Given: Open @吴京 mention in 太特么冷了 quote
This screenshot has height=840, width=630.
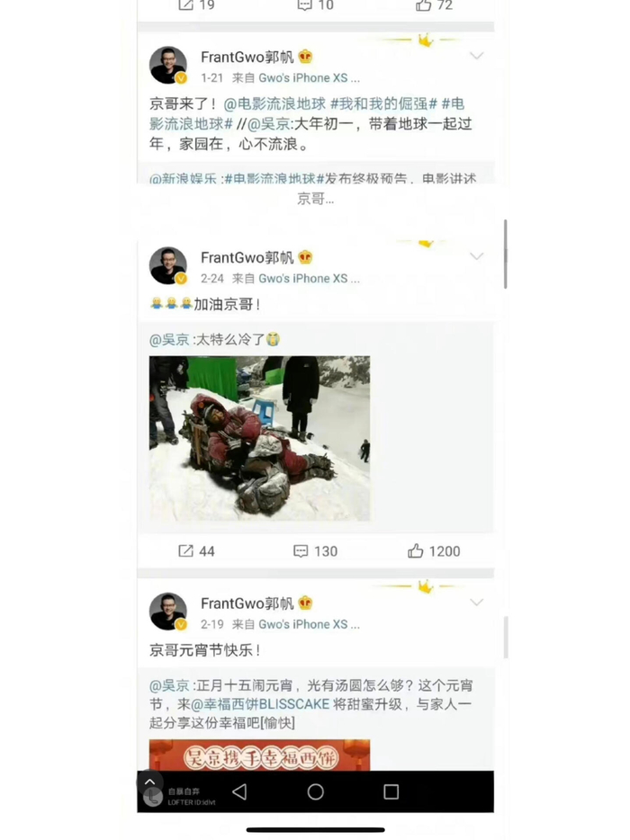Looking at the screenshot, I should tap(169, 340).
